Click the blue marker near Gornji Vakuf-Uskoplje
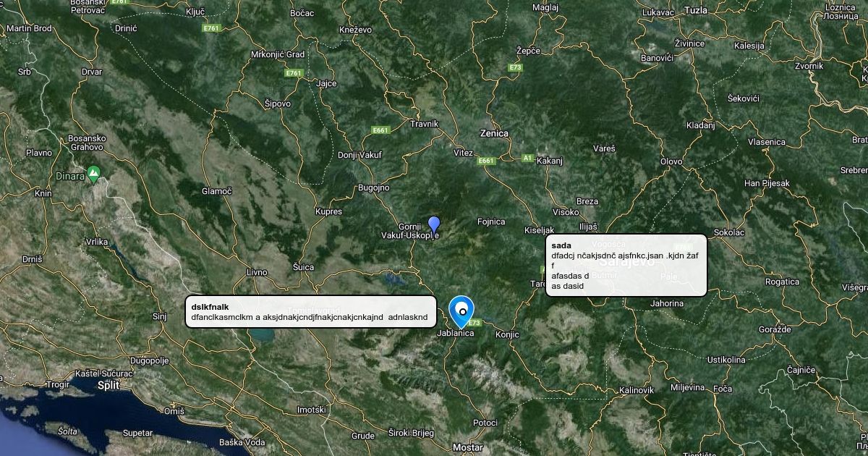 point(434,224)
